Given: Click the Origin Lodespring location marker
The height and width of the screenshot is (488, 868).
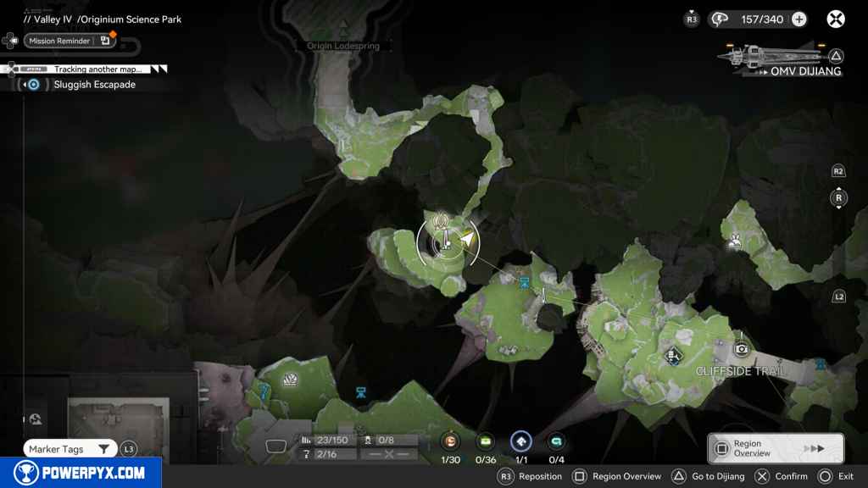Looking at the screenshot, I should coord(342,31).
